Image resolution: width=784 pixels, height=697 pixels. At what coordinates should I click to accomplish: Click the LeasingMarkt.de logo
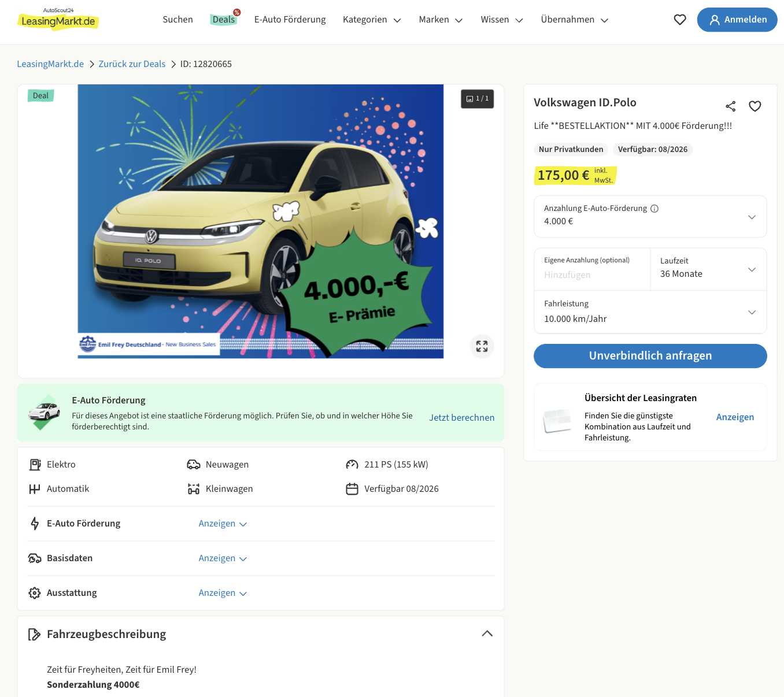tap(58, 20)
